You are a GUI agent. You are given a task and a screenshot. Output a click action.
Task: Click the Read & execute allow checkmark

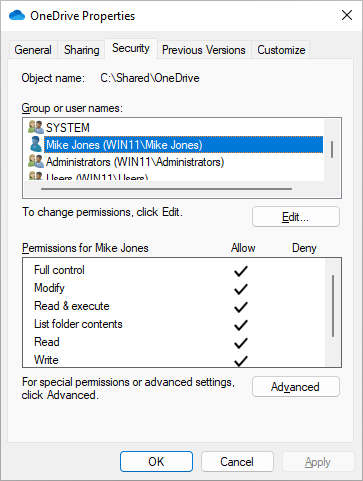pyautogui.click(x=241, y=307)
